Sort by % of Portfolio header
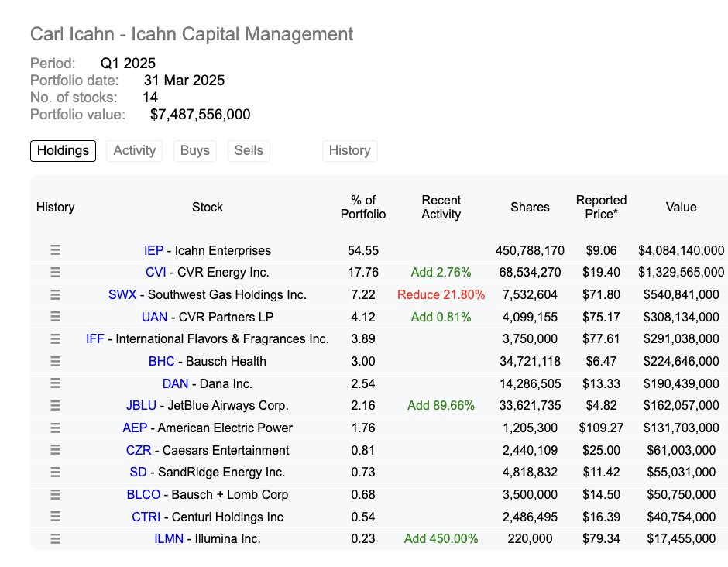Image resolution: width=728 pixels, height=567 pixels. coord(363,207)
